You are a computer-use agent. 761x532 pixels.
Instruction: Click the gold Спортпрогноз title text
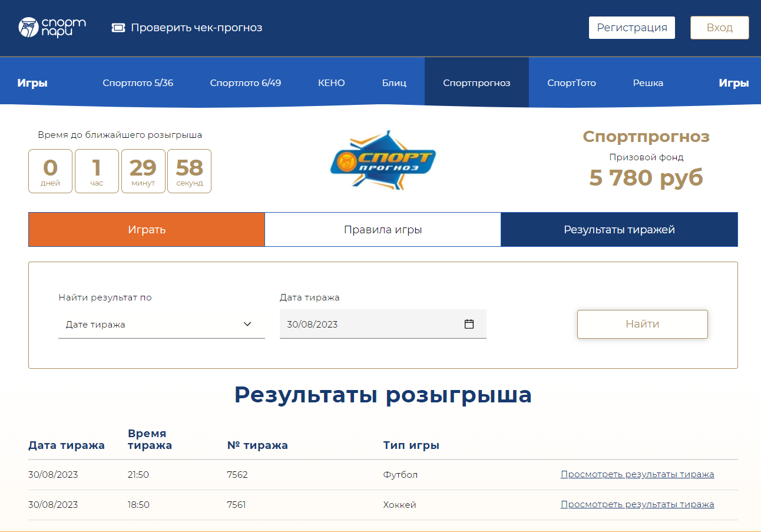pos(646,137)
